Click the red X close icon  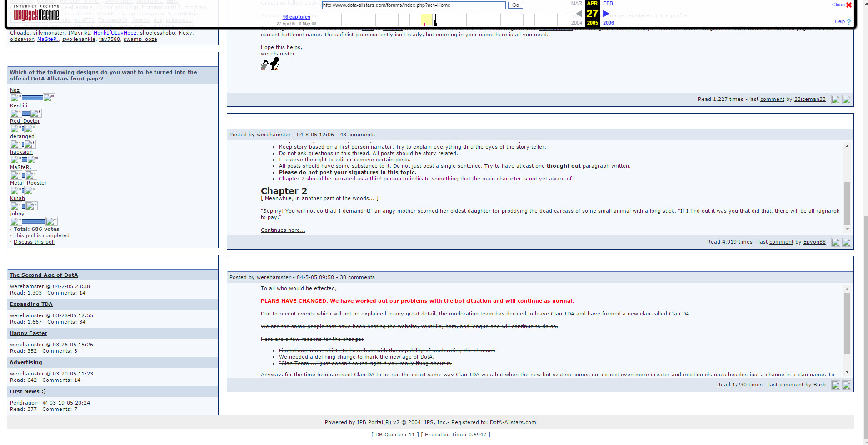click(848, 5)
